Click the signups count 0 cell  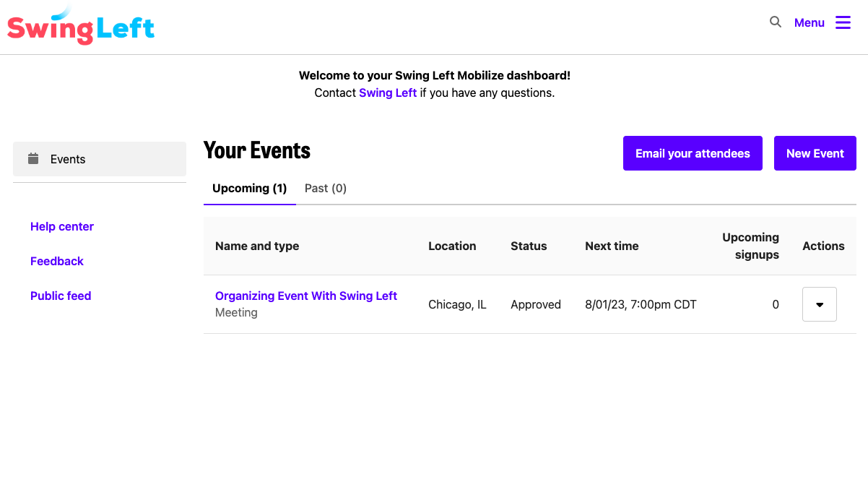776,304
